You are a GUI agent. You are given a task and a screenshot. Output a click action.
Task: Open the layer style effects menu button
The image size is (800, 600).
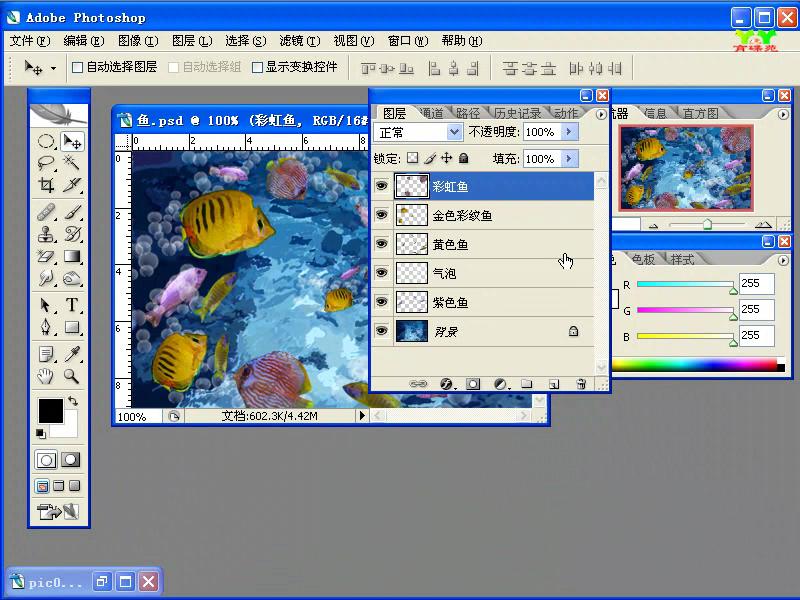pyautogui.click(x=446, y=384)
